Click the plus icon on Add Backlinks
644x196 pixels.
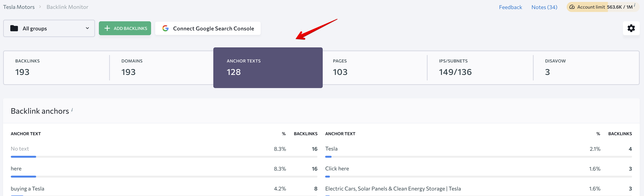[x=107, y=28]
